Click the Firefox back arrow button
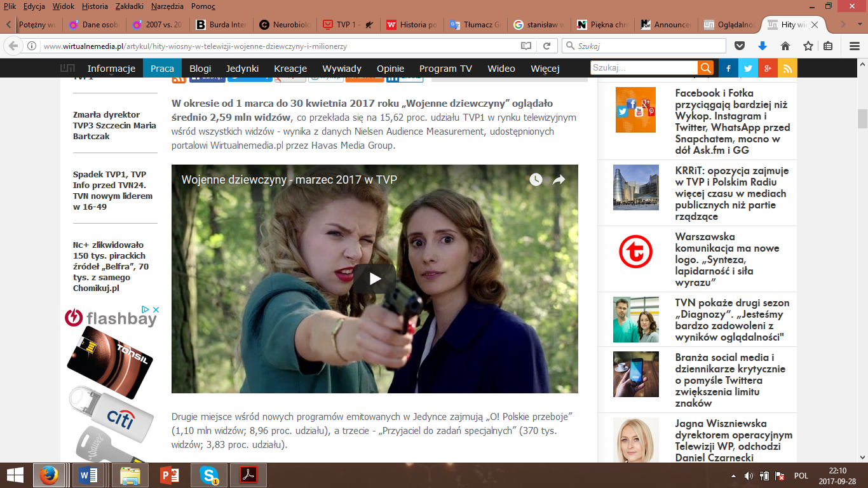Viewport: 868px width, 488px height. pyautogui.click(x=11, y=46)
